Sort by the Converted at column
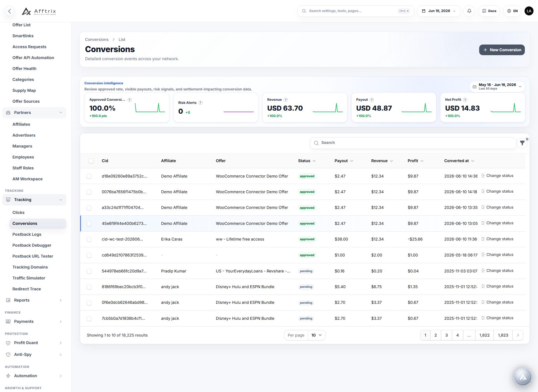538x392 pixels. click(459, 161)
